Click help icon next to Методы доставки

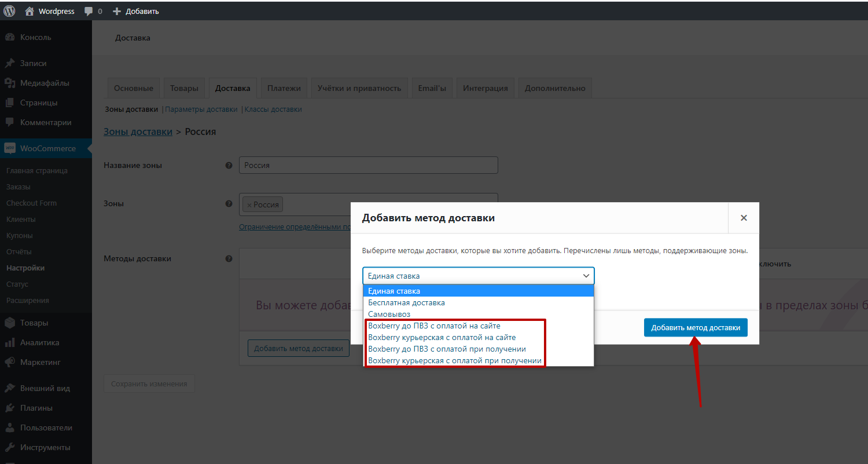click(x=229, y=259)
